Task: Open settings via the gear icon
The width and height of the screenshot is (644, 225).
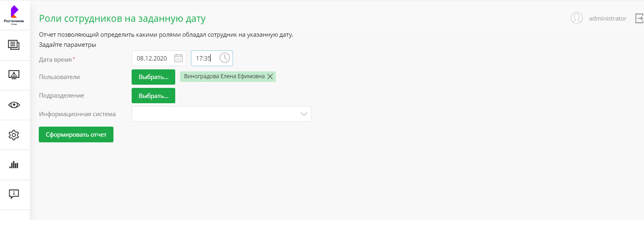Action: point(14,135)
